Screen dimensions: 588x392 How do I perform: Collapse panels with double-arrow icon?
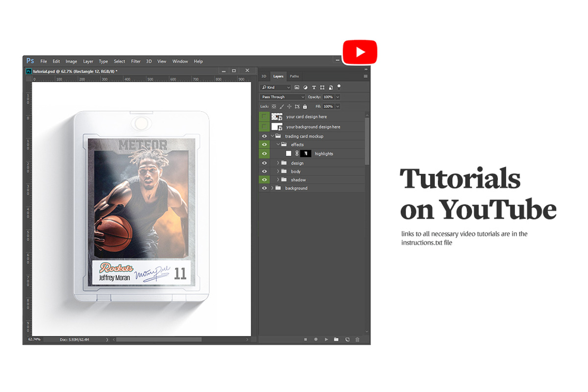pyautogui.click(x=366, y=70)
